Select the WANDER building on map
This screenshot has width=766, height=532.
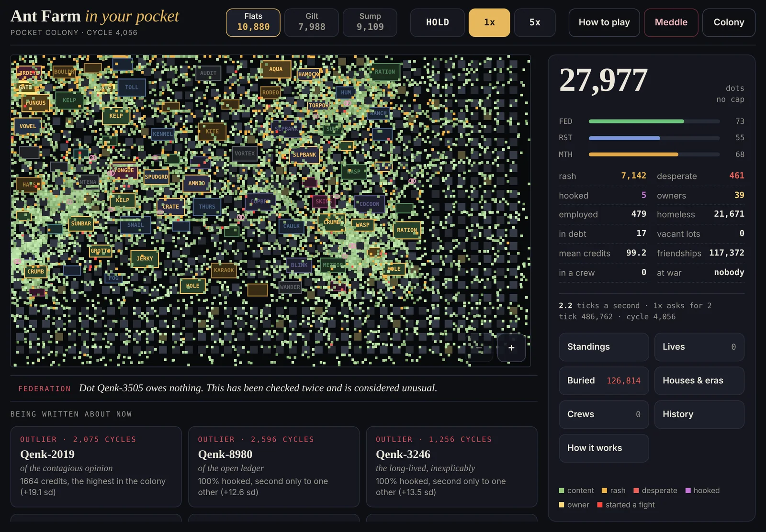(x=290, y=287)
